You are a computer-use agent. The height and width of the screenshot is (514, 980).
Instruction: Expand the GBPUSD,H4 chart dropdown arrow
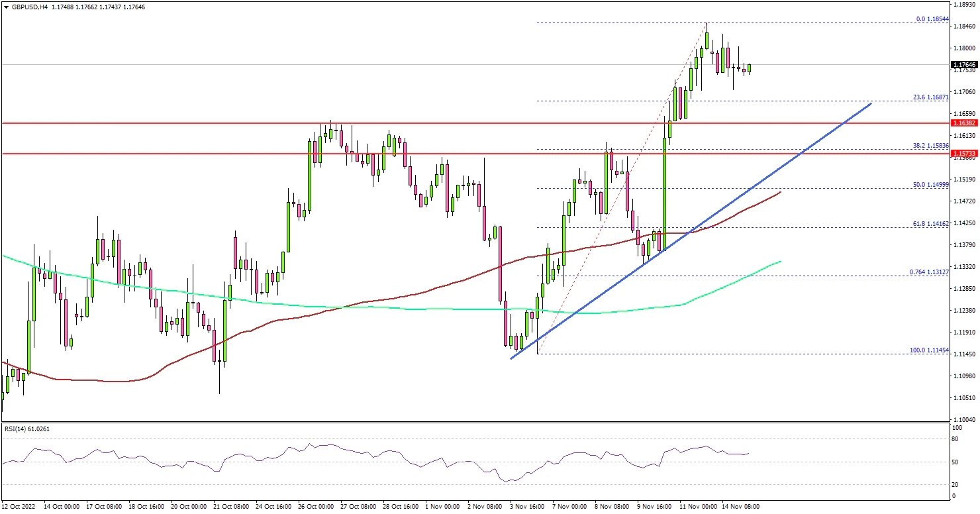6,7
